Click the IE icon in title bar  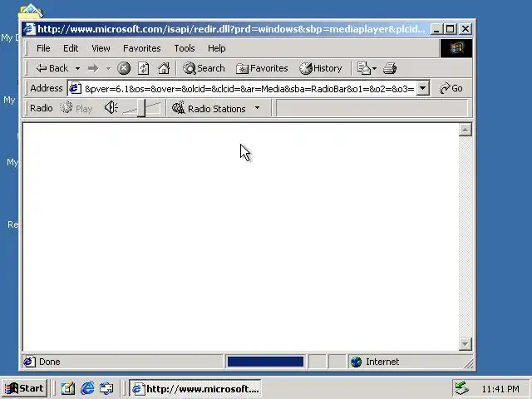coord(30,29)
